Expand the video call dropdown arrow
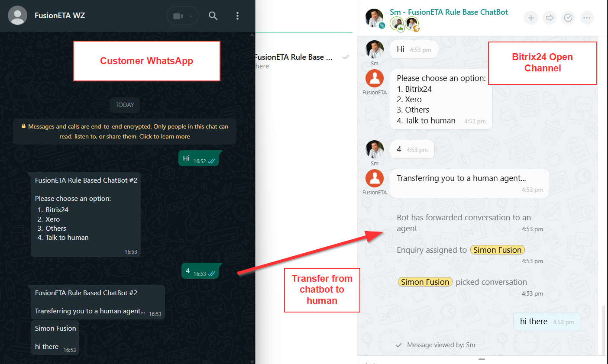 191,16
